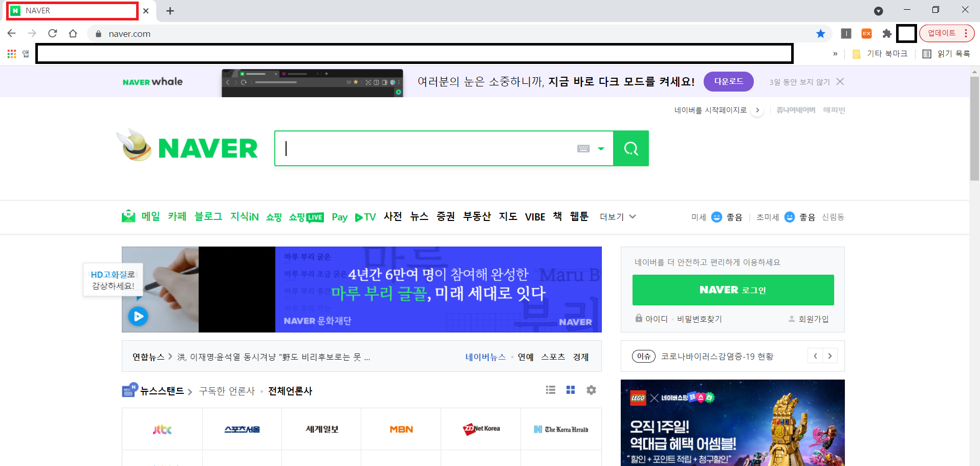Screen dimensions: 980x466
Task: Switch to the NAVER browser tab
Action: pos(72,10)
